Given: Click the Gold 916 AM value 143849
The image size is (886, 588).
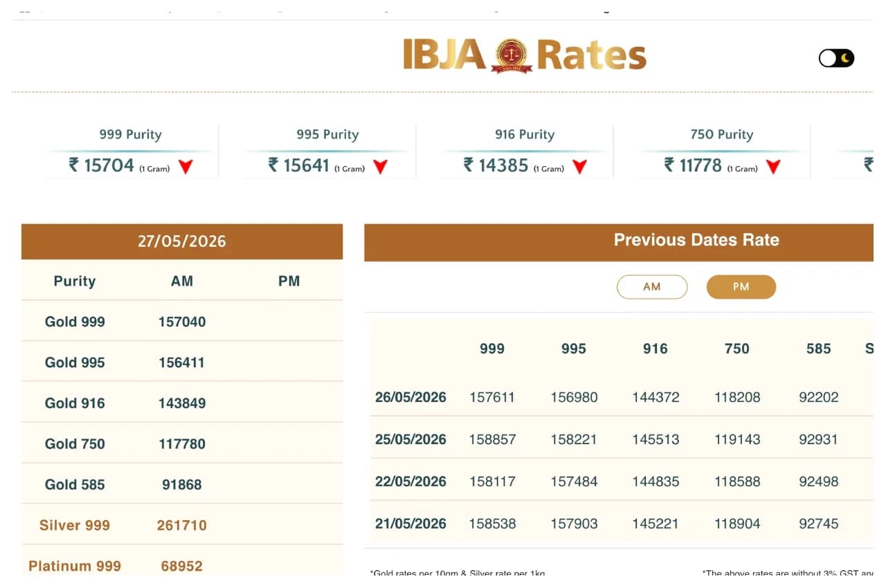Looking at the screenshot, I should 182,403.
